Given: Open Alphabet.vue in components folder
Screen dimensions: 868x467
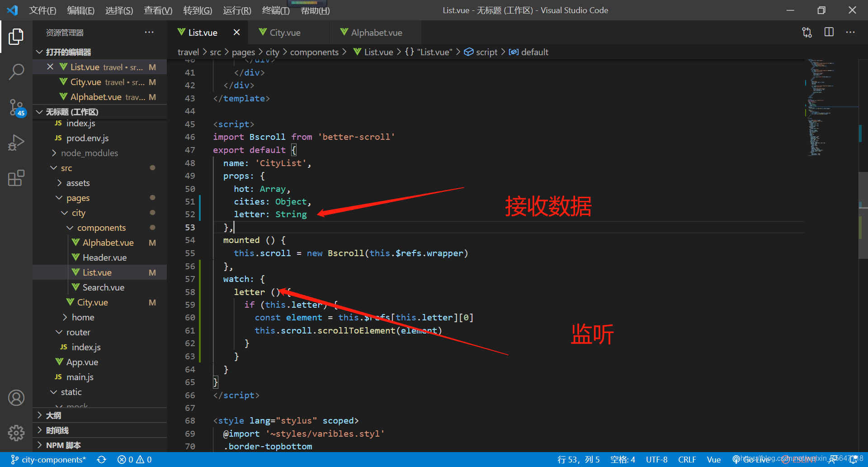Looking at the screenshot, I should (108, 243).
